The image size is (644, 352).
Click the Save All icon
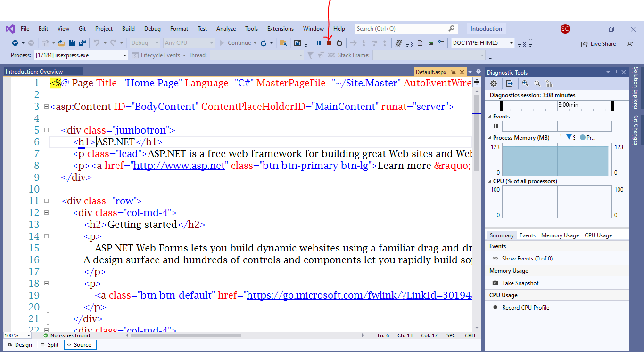click(x=83, y=43)
